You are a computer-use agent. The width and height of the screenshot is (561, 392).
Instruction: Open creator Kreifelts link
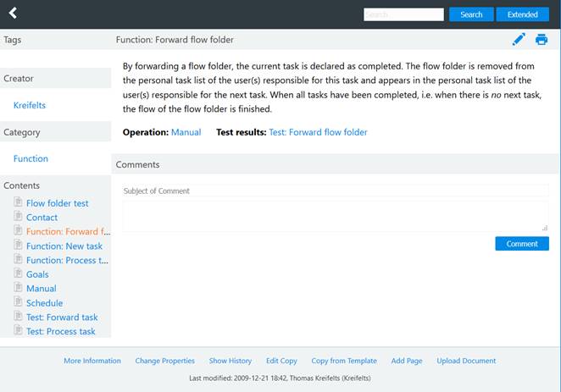(x=30, y=105)
